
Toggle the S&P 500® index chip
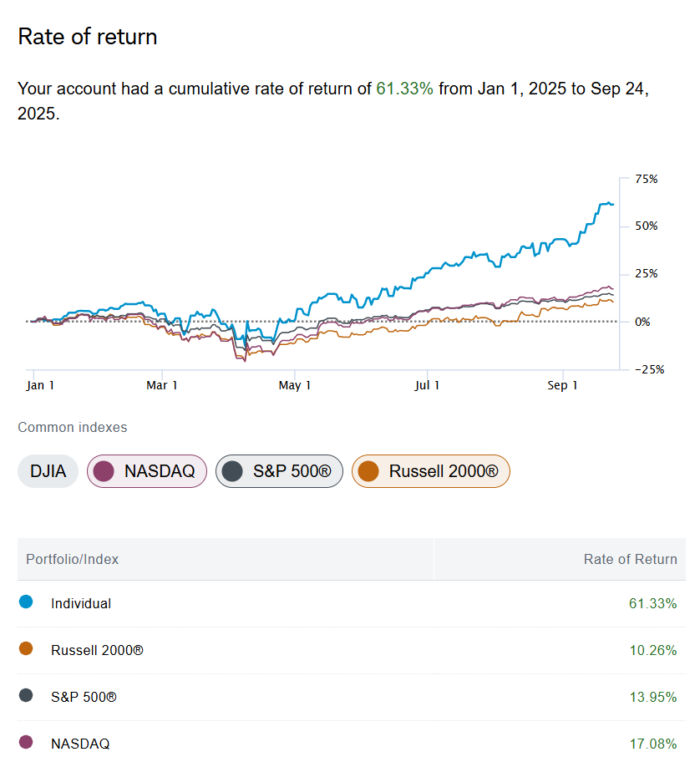pos(279,471)
